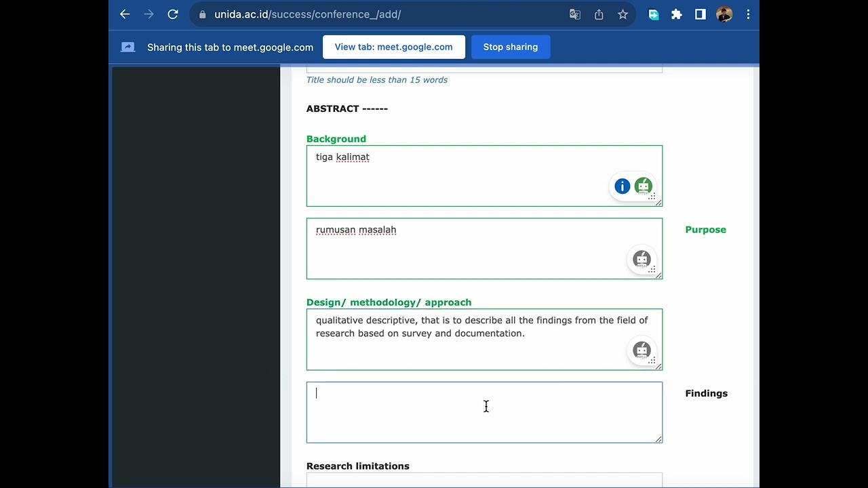The height and width of the screenshot is (488, 868).
Task: Click the browser forward arrow
Action: 149,14
